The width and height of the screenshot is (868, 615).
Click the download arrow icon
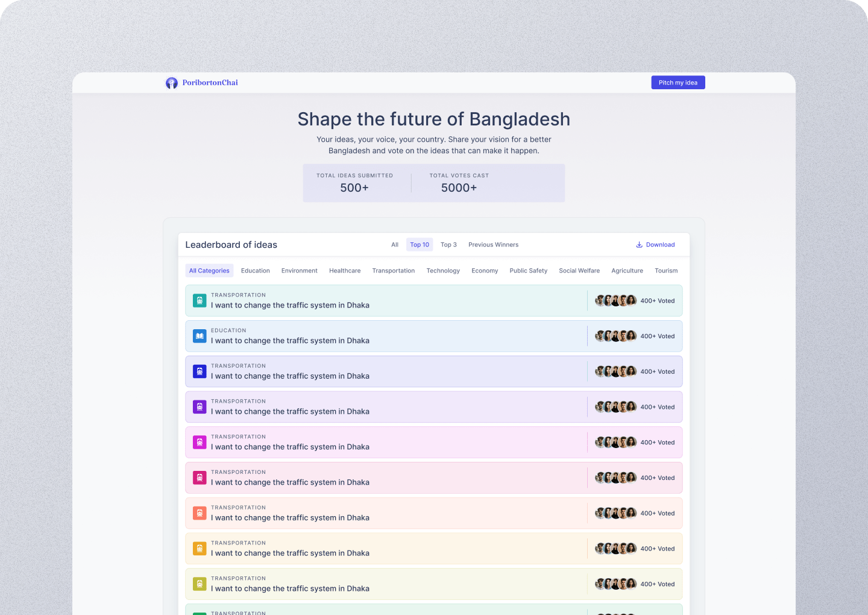pyautogui.click(x=639, y=245)
